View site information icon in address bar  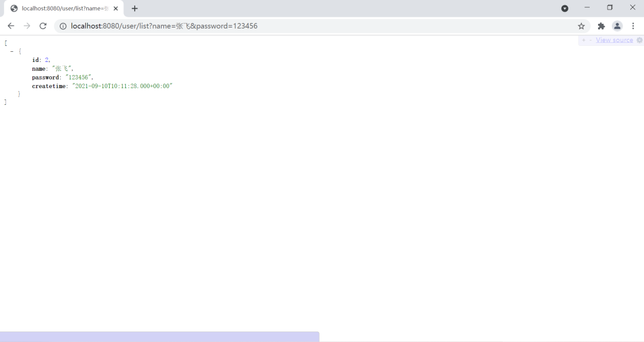[x=63, y=26]
